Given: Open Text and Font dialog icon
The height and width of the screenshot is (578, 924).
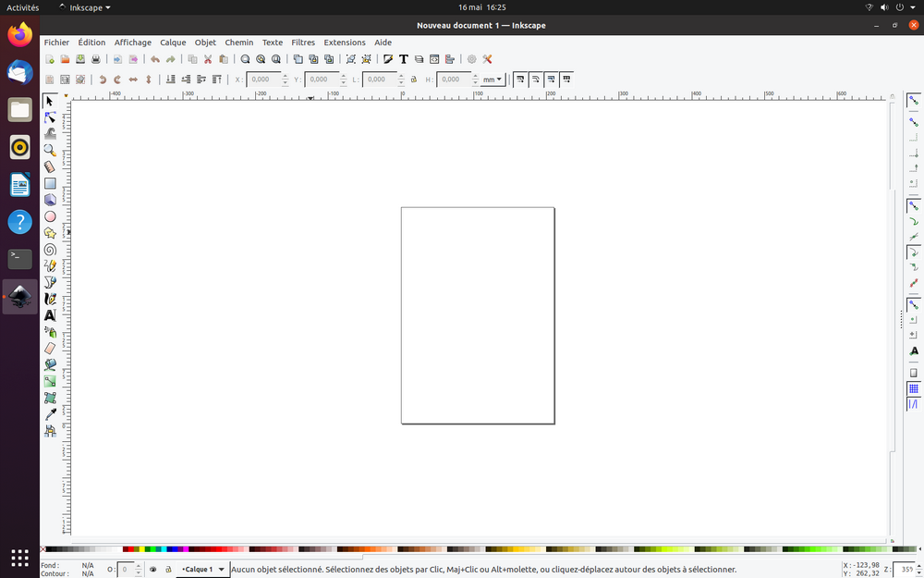Looking at the screenshot, I should pos(404,59).
